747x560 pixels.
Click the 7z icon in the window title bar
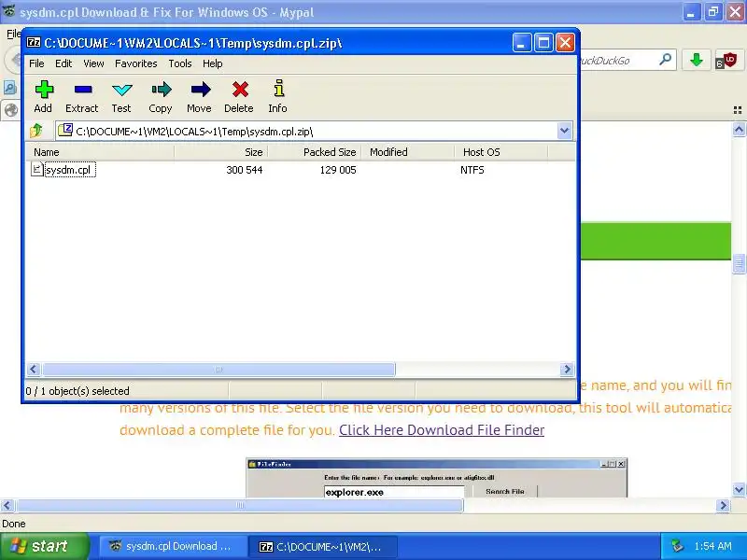point(34,42)
